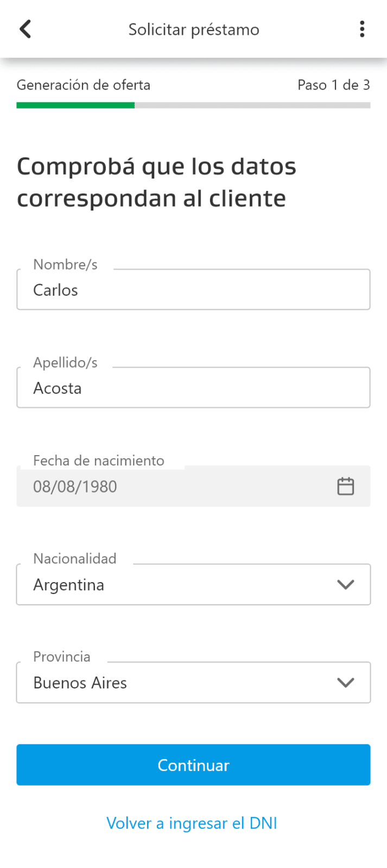Expand the Provincia dropdown chevron
The width and height of the screenshot is (387, 868).
pos(346,682)
